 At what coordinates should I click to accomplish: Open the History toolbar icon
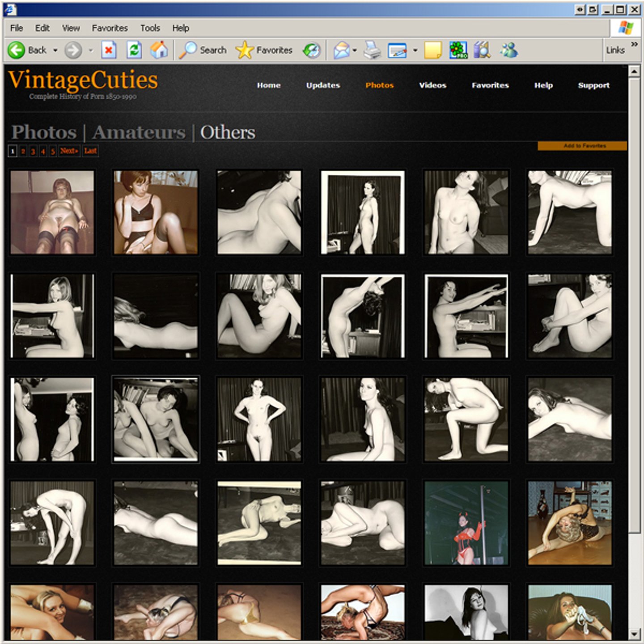tap(312, 50)
